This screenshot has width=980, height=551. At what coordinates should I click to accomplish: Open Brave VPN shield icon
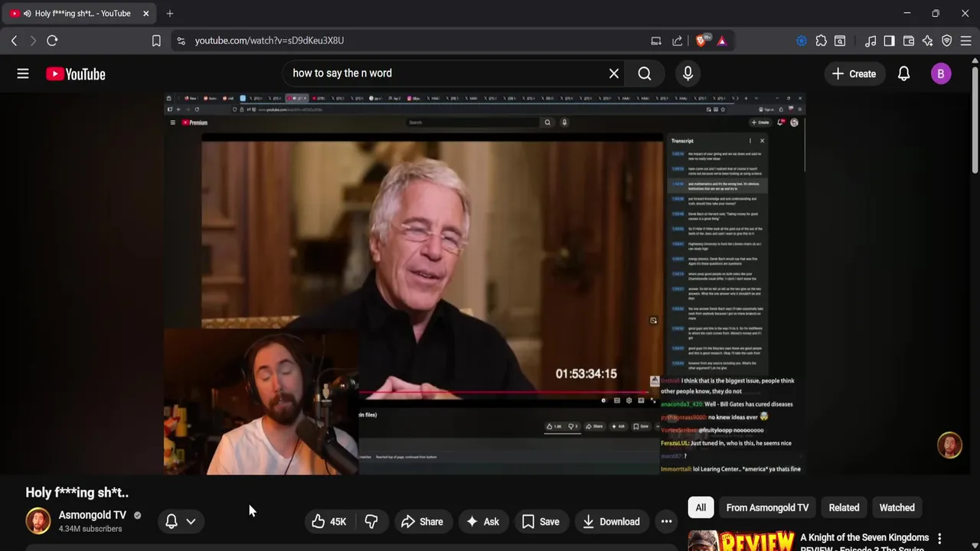947,41
